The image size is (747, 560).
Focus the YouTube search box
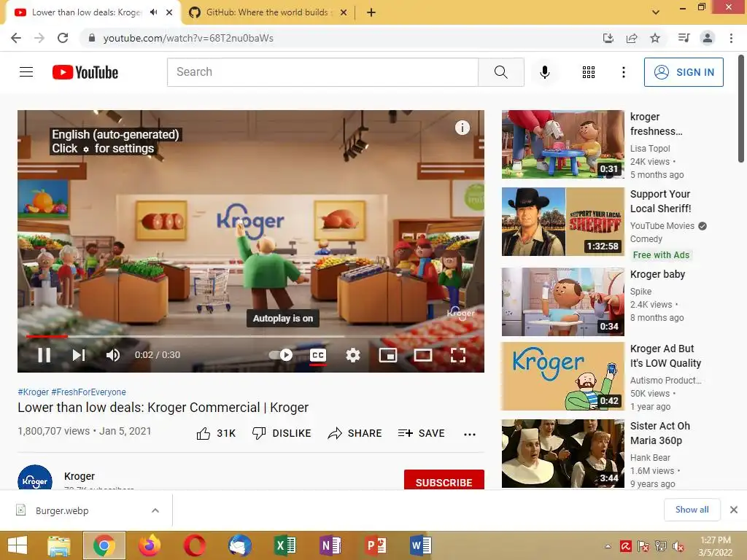coord(322,72)
